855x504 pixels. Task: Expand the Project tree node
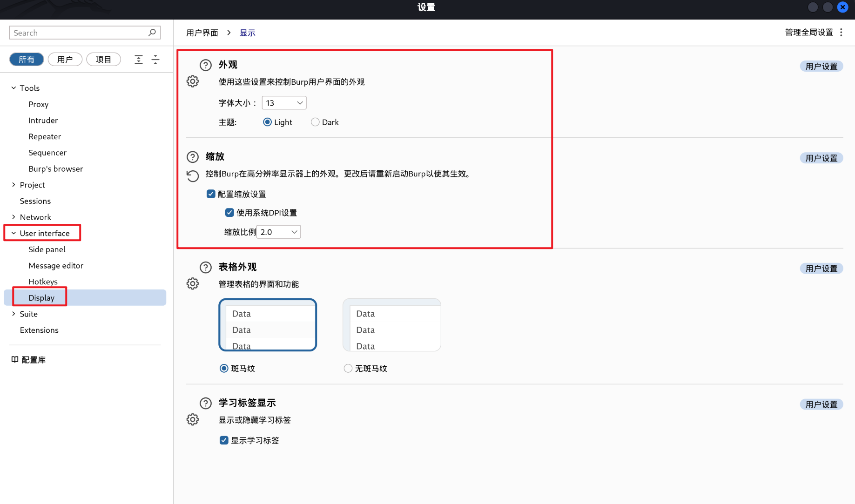coord(13,185)
